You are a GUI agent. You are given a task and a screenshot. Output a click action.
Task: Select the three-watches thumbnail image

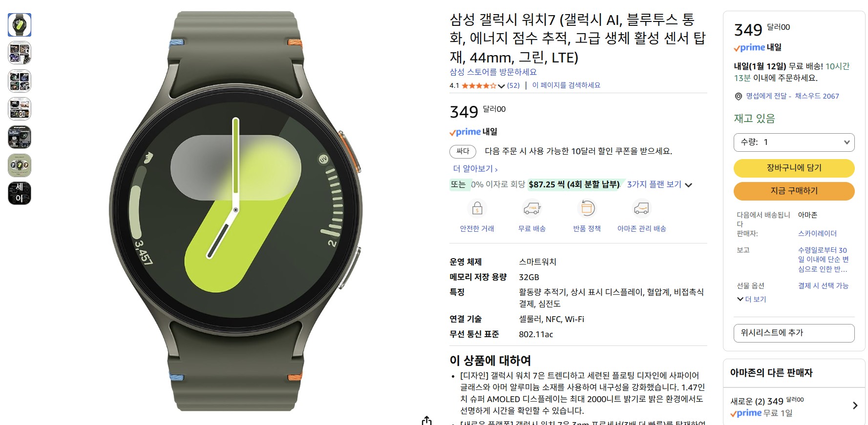20,165
